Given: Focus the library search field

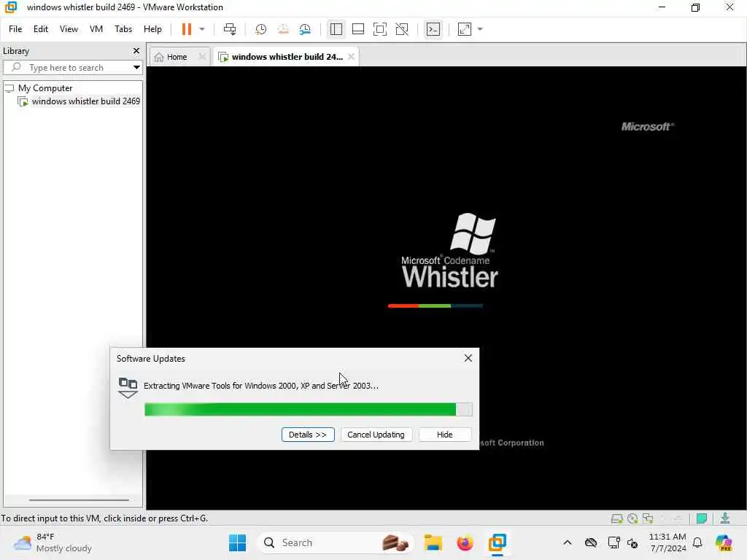Looking at the screenshot, I should coord(66,68).
